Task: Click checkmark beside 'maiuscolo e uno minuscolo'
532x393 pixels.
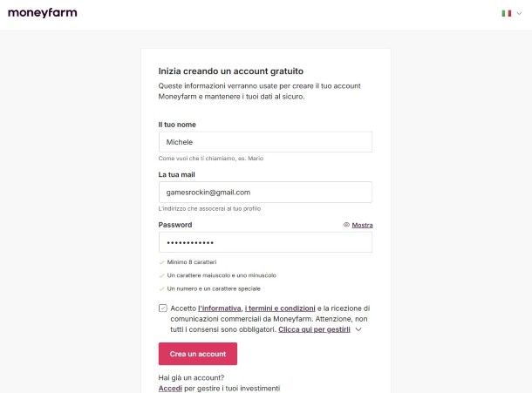Action: (x=161, y=275)
